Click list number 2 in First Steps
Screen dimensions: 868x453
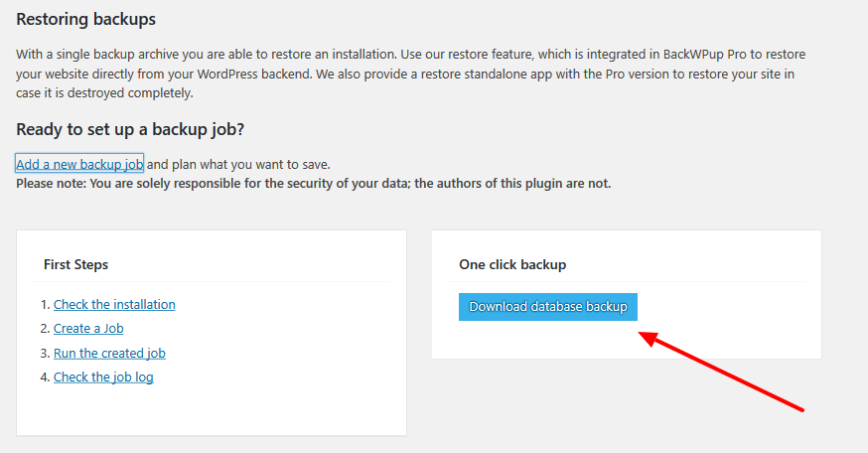pos(45,329)
